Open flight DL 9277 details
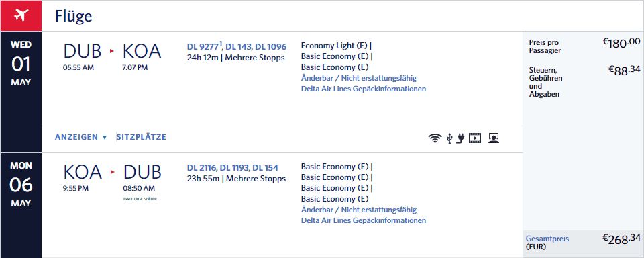Screen dimensions: 644x258 tap(203, 46)
